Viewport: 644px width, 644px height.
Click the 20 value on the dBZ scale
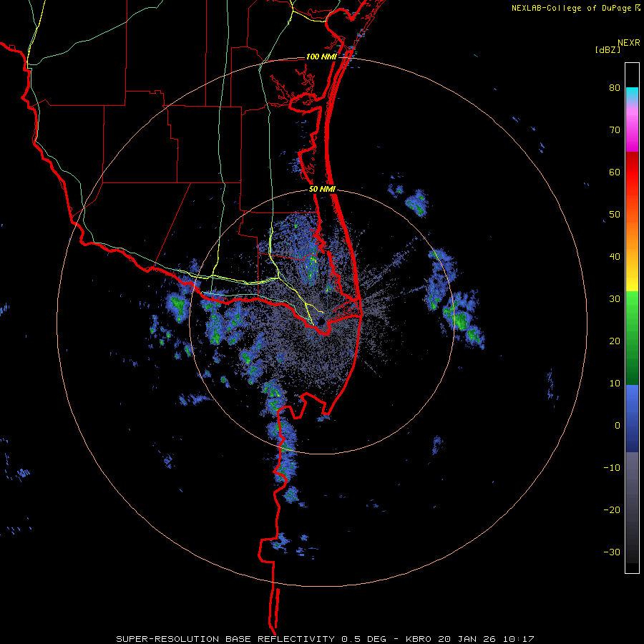(x=615, y=341)
